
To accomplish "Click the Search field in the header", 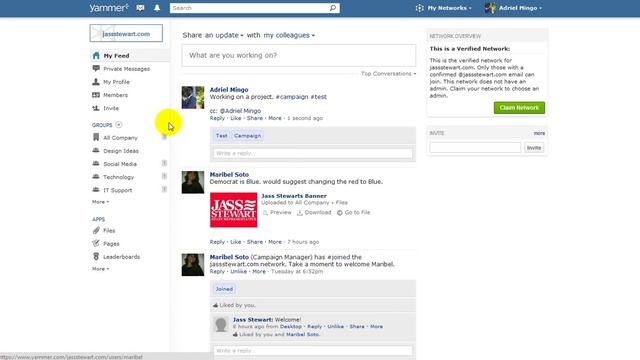I will (249, 8).
